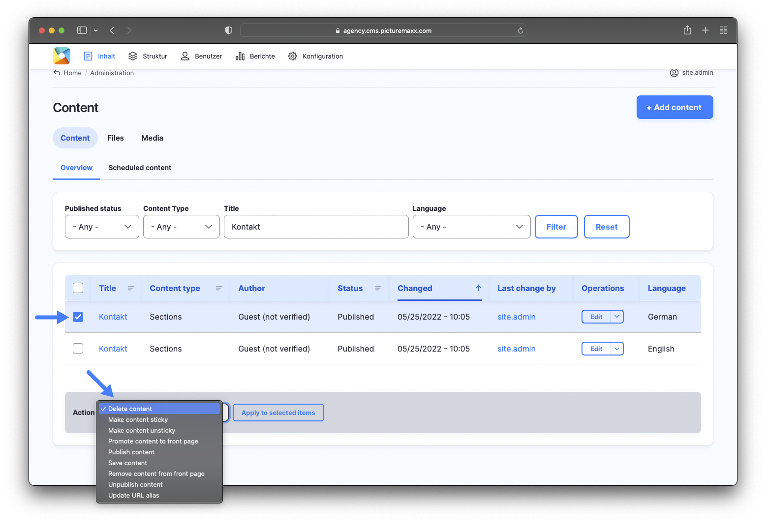This screenshot has height=532, width=767.
Task: Select Make content unsticky option
Action: coord(159,430)
